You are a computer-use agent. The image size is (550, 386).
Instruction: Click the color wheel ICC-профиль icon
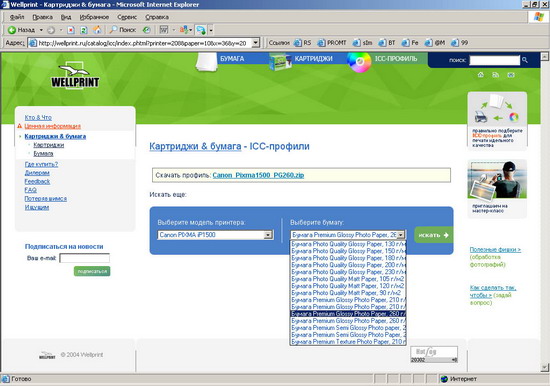tap(359, 62)
